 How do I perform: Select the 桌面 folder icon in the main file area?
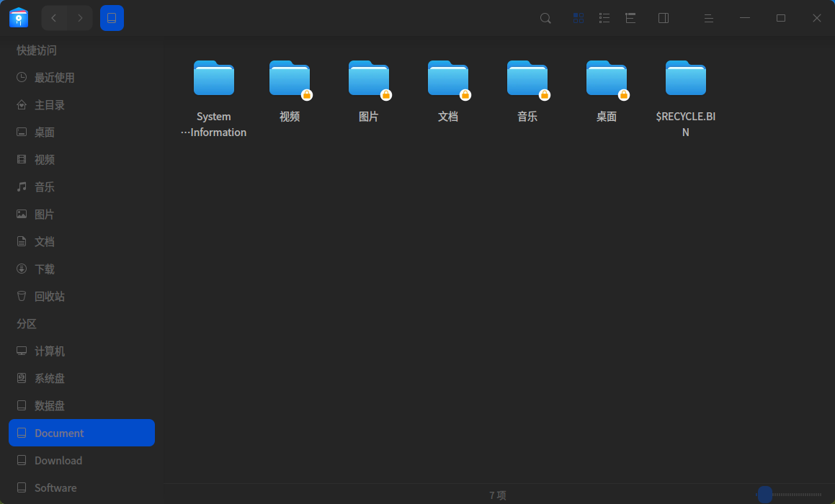pyautogui.click(x=607, y=78)
